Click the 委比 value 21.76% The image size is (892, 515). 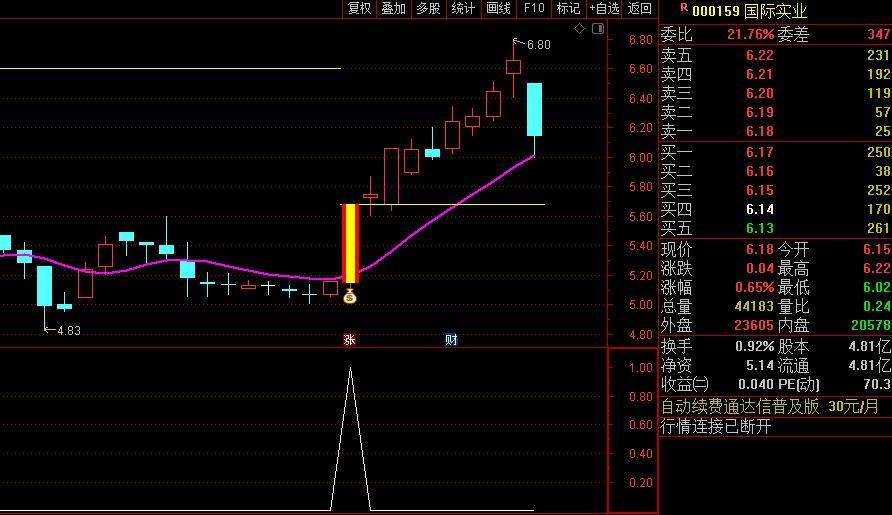pos(750,35)
